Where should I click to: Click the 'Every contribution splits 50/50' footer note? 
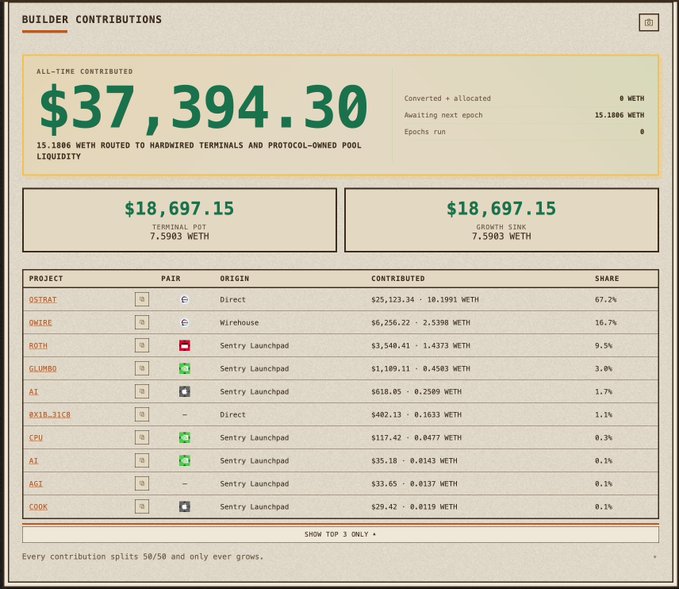tap(142, 556)
